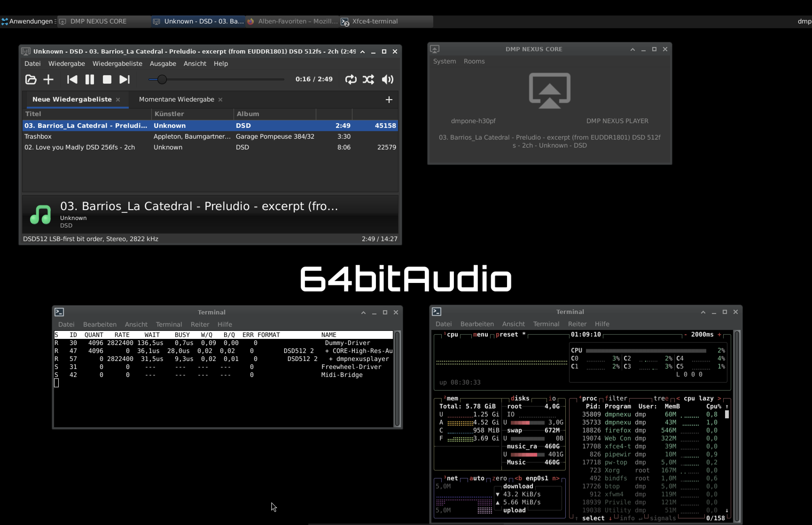Open Reiter menu in pw-top Terminal

200,324
